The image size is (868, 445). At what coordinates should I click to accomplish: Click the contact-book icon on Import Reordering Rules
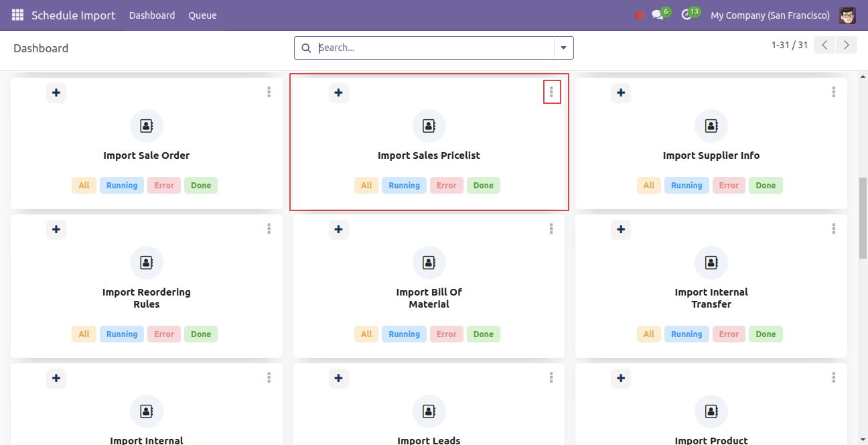(147, 263)
